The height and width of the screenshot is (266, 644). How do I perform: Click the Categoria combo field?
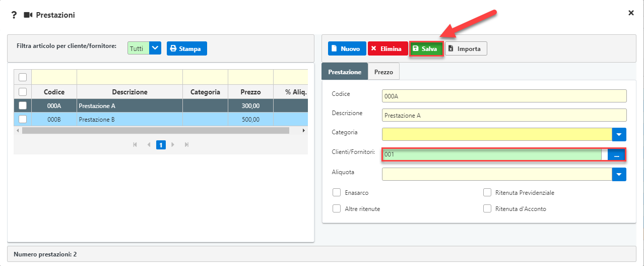(x=497, y=134)
